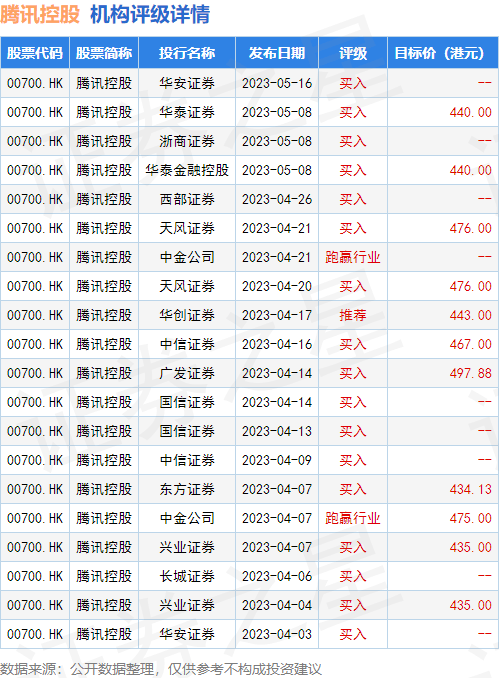Click date 2023-05-16
This screenshot has height=678, width=499.
[277, 83]
